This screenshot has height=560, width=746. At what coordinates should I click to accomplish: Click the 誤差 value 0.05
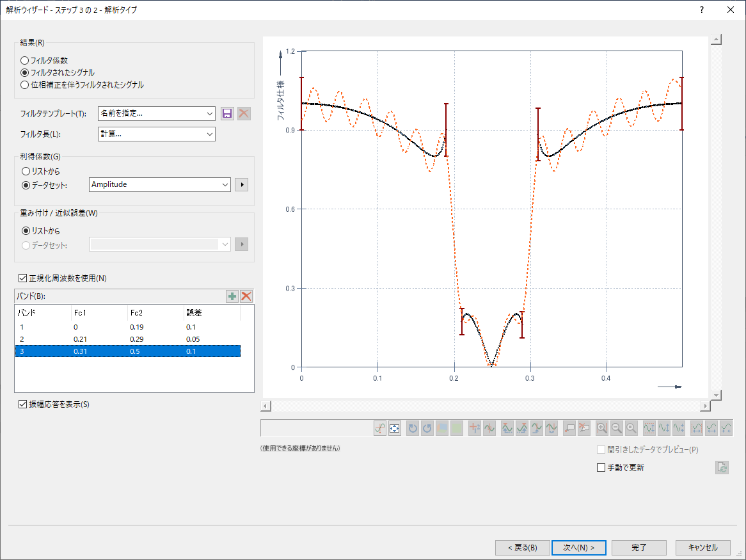click(193, 339)
